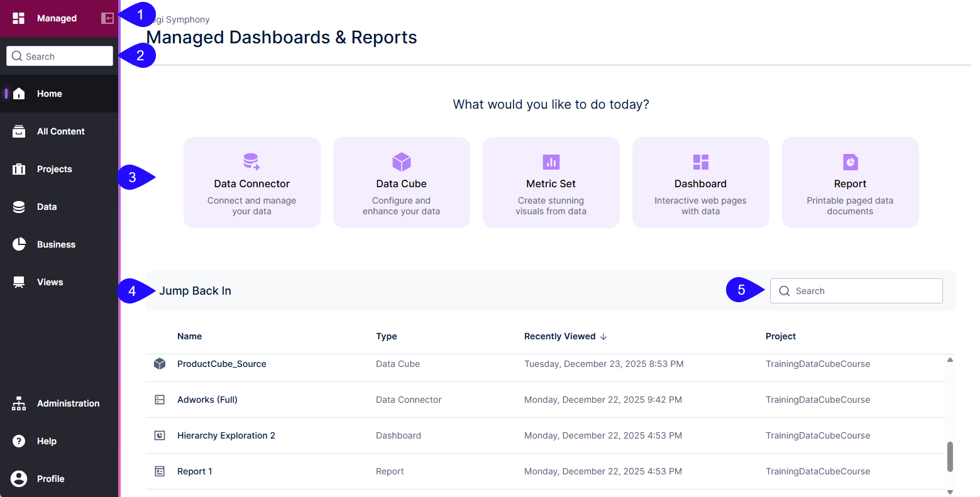This screenshot has height=497, width=980.
Task: Click the Managed workspace label
Action: 58,18
